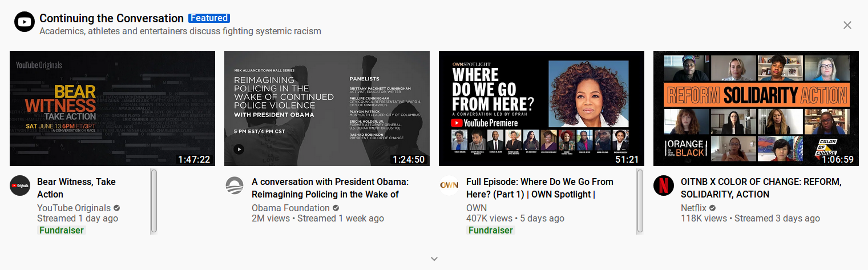Open the conversation with President Obama title link
Image resolution: width=868 pixels, height=270 pixels.
point(330,188)
